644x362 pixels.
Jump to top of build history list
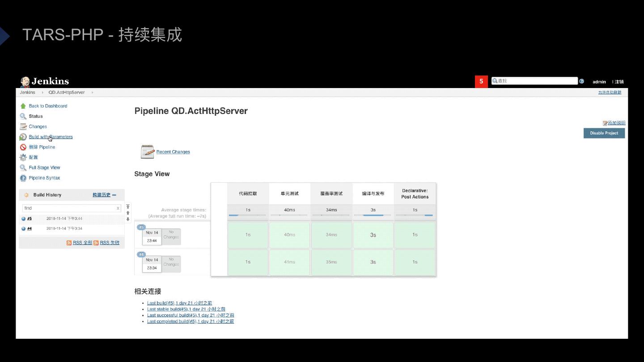coord(128,206)
